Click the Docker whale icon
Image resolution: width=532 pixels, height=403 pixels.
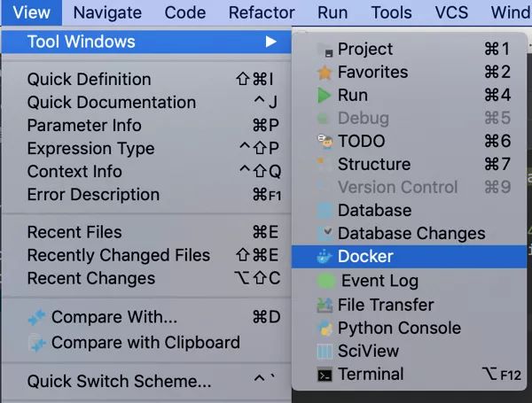(324, 257)
